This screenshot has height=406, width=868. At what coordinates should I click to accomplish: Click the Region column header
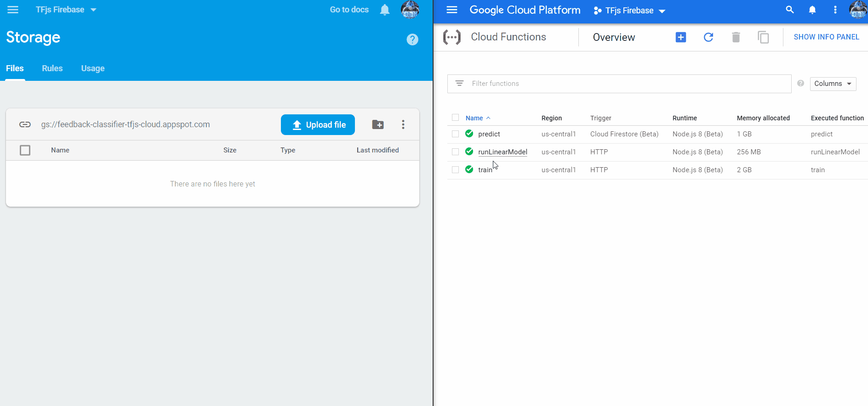pos(552,118)
